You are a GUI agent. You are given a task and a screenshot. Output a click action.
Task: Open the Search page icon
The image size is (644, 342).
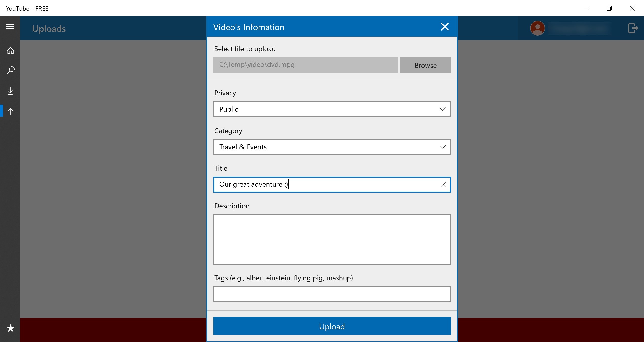click(x=10, y=70)
